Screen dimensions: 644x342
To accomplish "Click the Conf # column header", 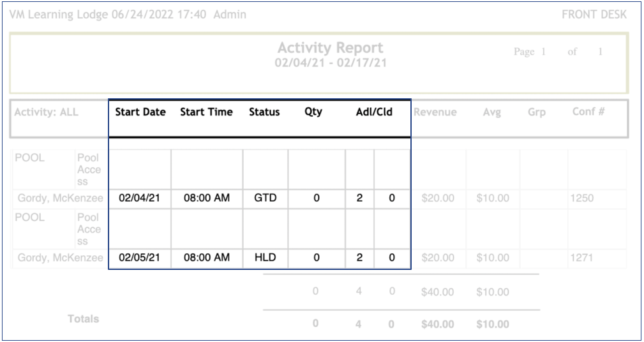I will [588, 112].
